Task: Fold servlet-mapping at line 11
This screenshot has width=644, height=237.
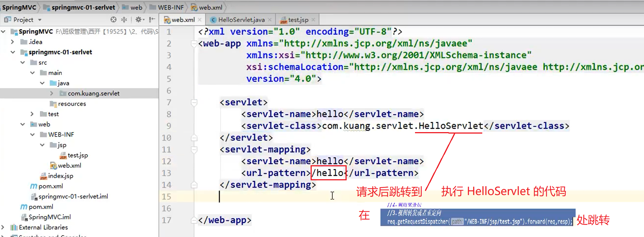Action: coord(194,150)
